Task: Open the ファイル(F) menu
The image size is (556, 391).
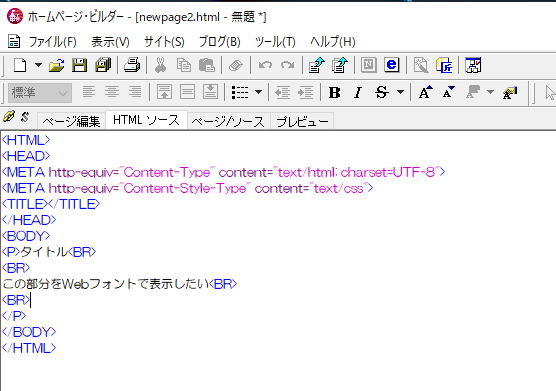Action: pos(52,42)
